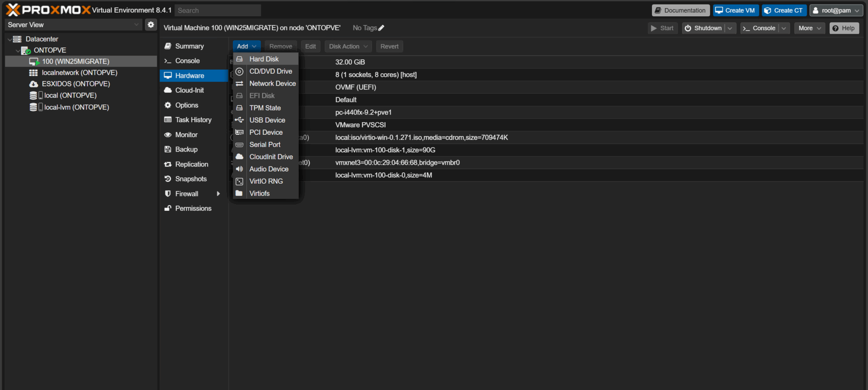Click the tree settings gear icon
868x390 pixels.
pyautogui.click(x=151, y=24)
